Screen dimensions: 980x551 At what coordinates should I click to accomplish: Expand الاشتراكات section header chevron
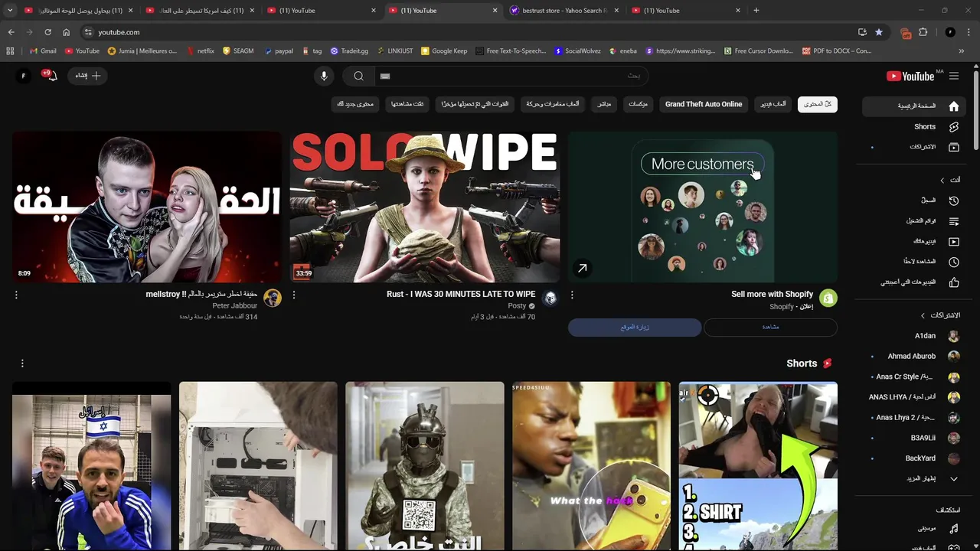(923, 315)
